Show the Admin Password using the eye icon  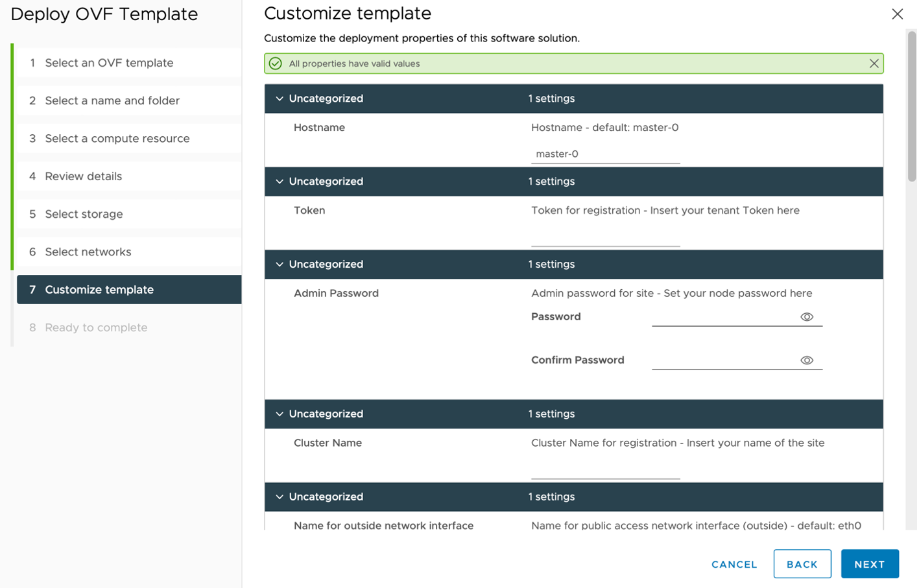point(808,317)
